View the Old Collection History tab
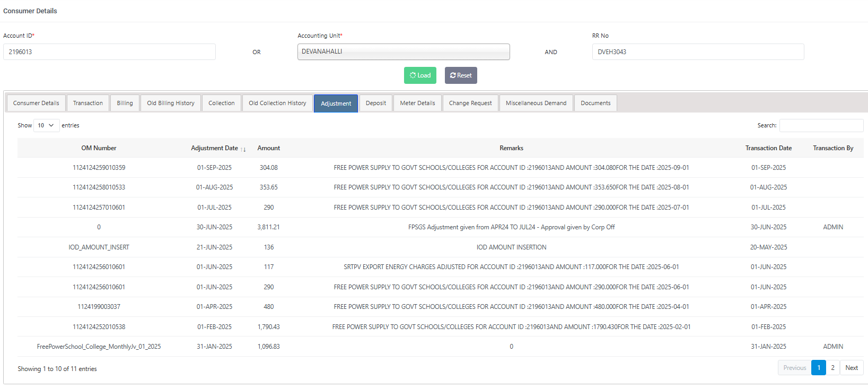The image size is (868, 388). (277, 103)
